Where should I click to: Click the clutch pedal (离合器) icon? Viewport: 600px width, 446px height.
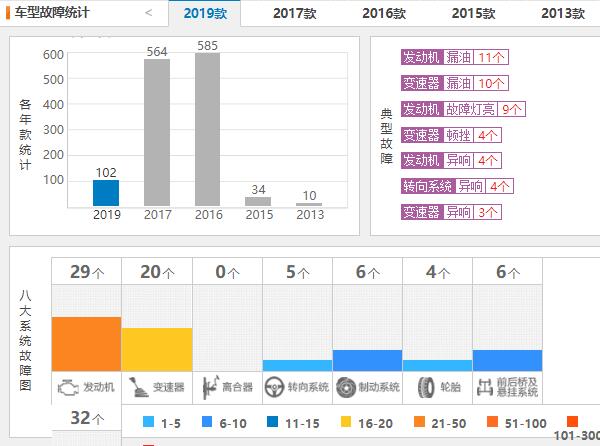tap(210, 387)
